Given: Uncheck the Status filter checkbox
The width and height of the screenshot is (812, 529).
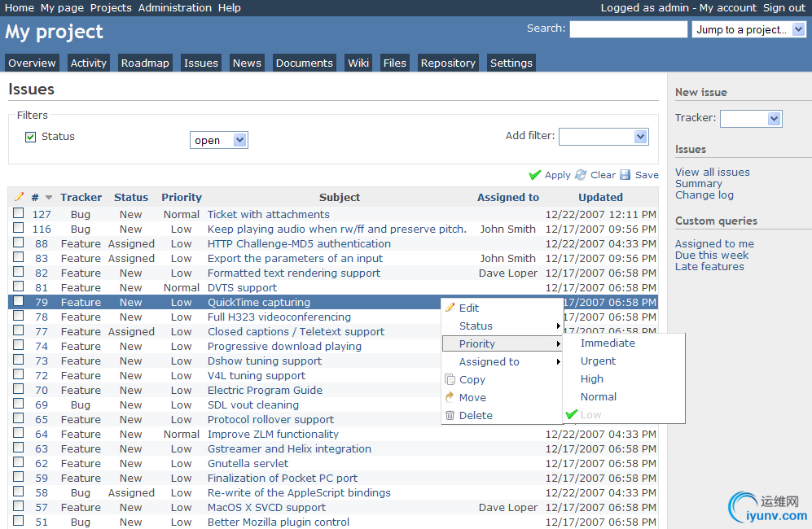Looking at the screenshot, I should 31,137.
